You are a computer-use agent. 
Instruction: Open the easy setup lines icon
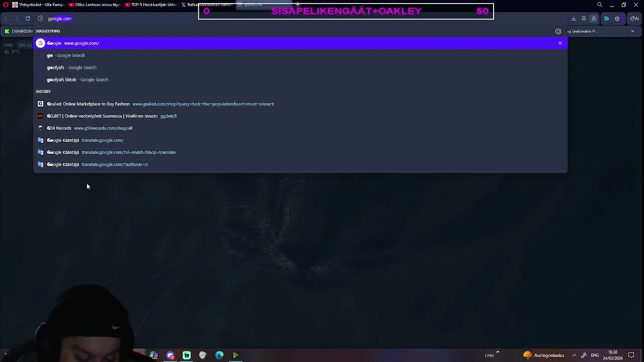click(584, 19)
